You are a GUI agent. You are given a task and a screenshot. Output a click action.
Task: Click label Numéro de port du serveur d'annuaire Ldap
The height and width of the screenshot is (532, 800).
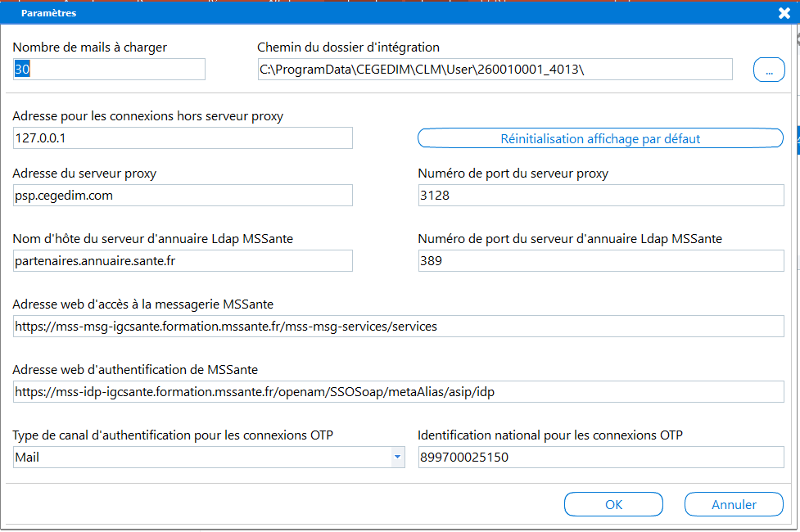click(x=570, y=239)
